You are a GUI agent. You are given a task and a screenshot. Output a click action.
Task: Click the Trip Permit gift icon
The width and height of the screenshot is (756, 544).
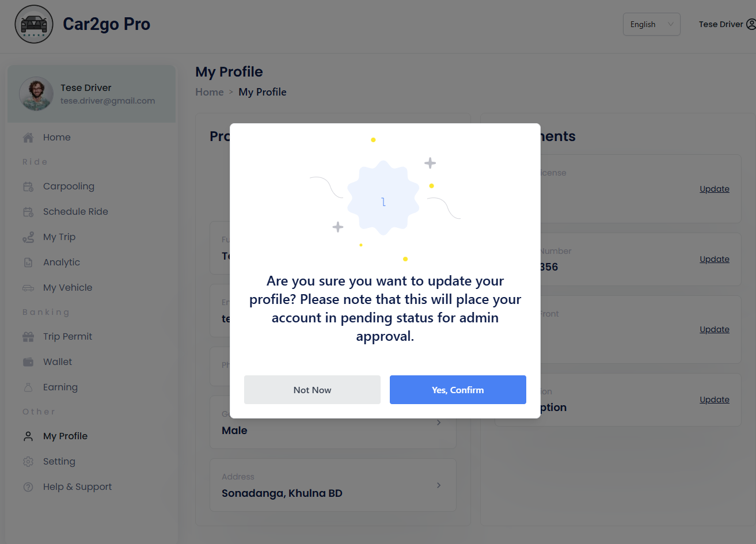28,337
